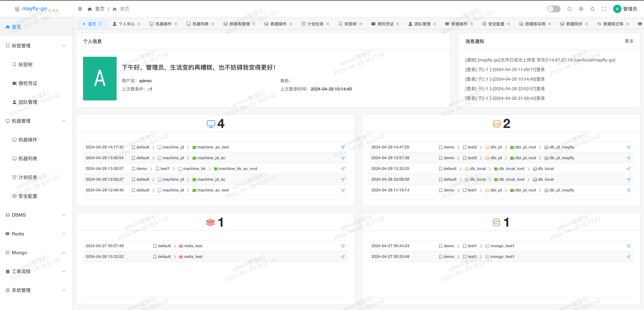
Task: Click the refresh icon on 首页 tab
Action: click(x=100, y=24)
